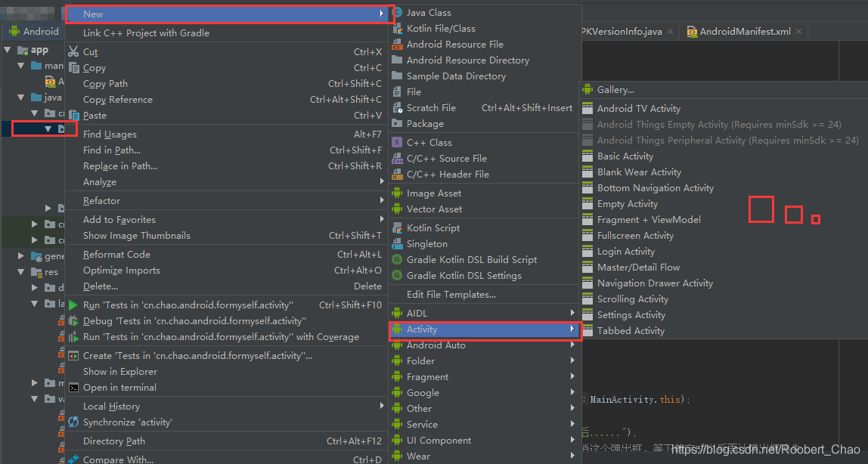This screenshot has height=464, width=868.
Task: Choose Fullscreen Activity template
Action: (635, 236)
